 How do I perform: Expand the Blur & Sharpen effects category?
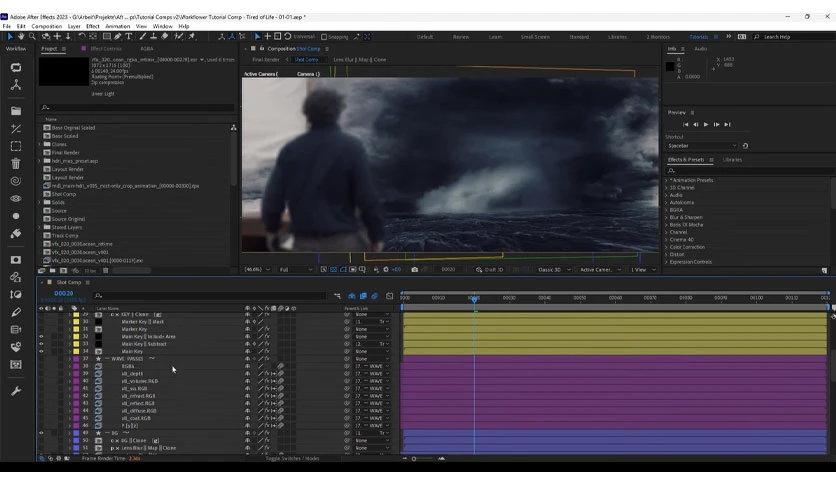(666, 217)
